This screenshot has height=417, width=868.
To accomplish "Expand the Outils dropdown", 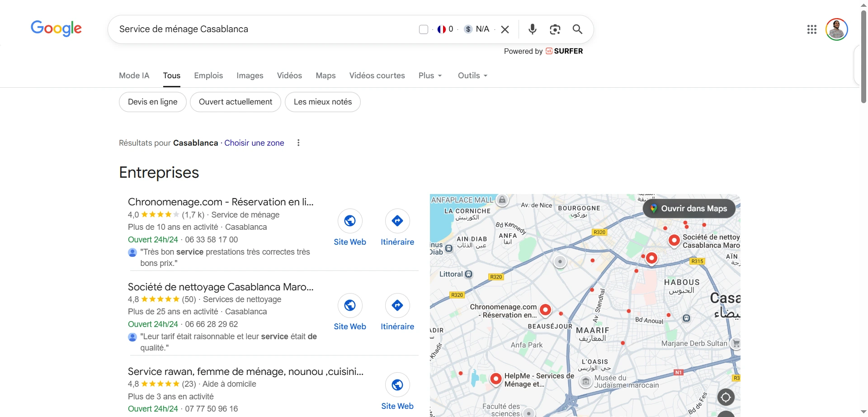I will 472,76.
